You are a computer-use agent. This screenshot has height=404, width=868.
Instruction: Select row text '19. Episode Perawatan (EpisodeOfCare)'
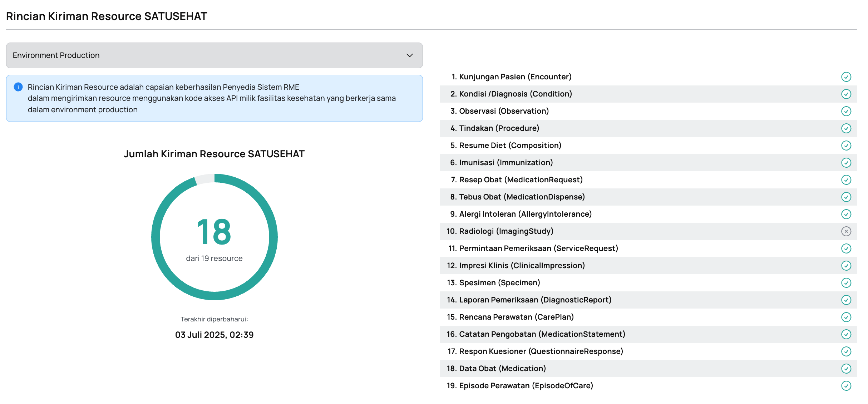coord(520,386)
